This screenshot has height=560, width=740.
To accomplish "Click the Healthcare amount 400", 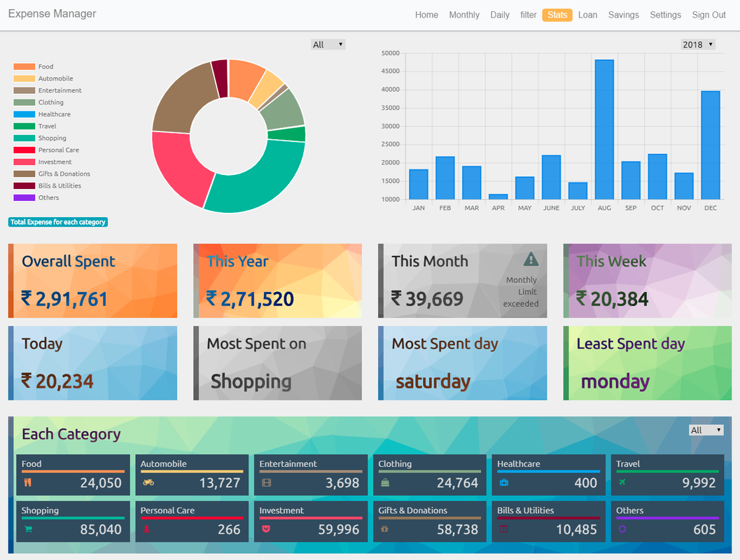I will click(x=586, y=482).
